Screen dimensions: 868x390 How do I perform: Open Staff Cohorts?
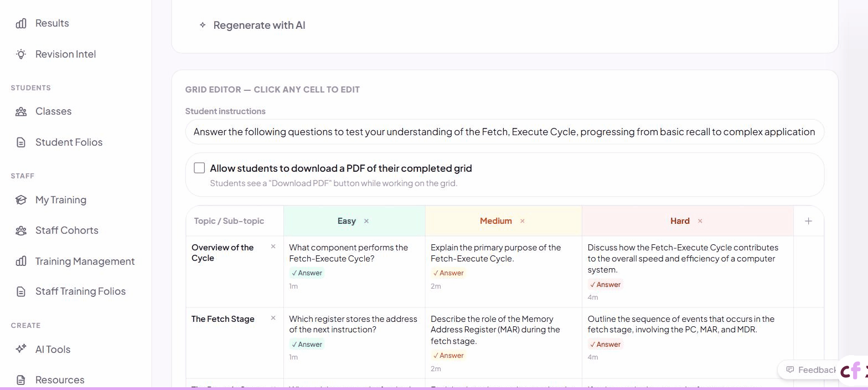[x=66, y=230]
